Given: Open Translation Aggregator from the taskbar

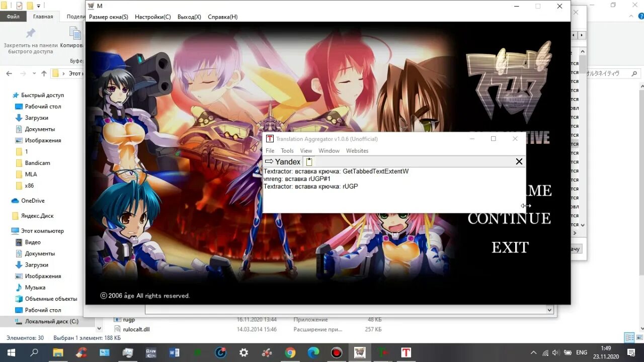Looking at the screenshot, I should (406, 352).
